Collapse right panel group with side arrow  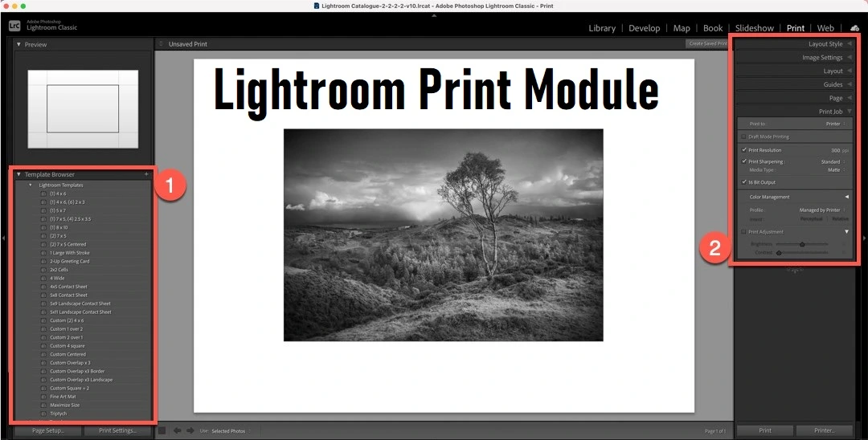(865, 238)
